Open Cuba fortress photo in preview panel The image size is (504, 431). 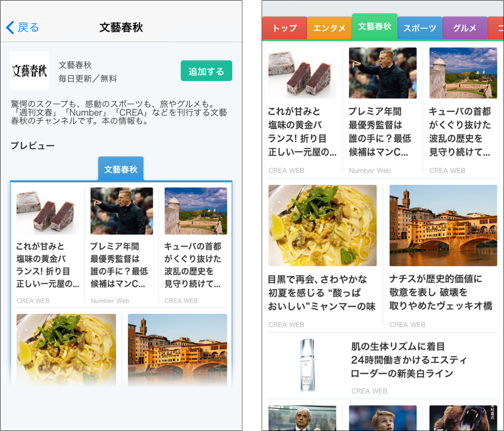point(196,211)
